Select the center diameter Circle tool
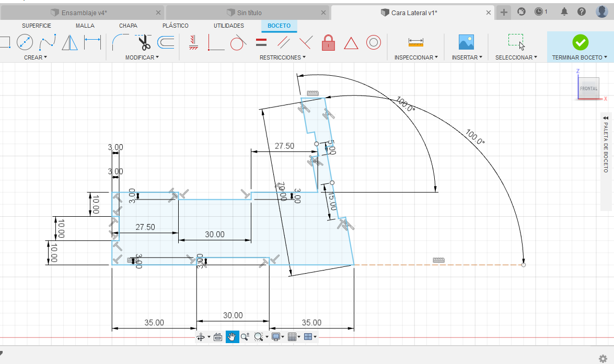 (x=25, y=42)
